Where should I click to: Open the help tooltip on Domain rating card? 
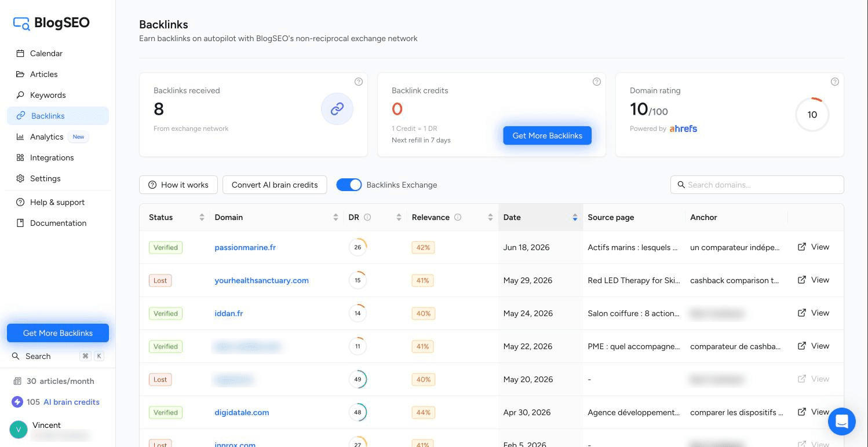(x=835, y=82)
